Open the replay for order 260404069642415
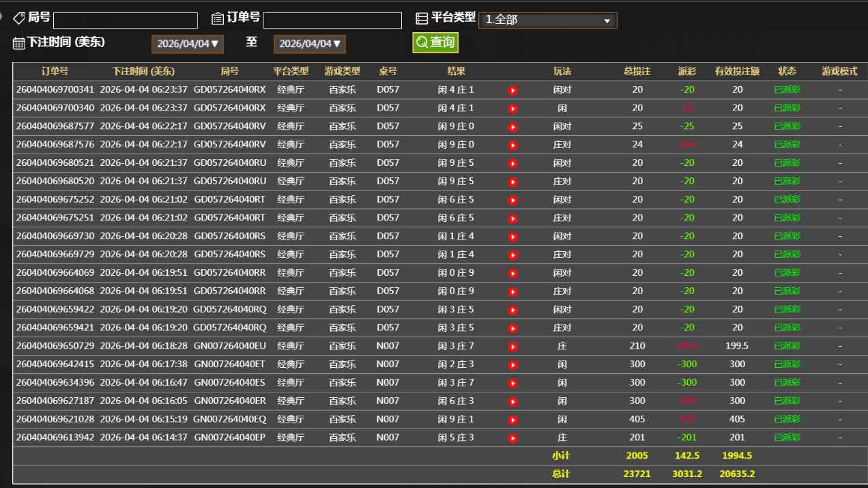 tap(512, 365)
